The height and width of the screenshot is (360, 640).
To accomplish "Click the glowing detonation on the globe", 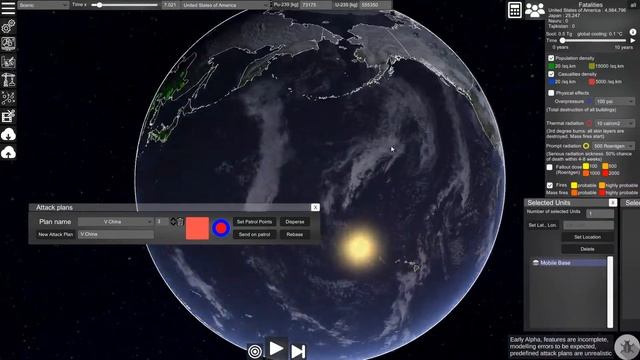I will [x=359, y=247].
